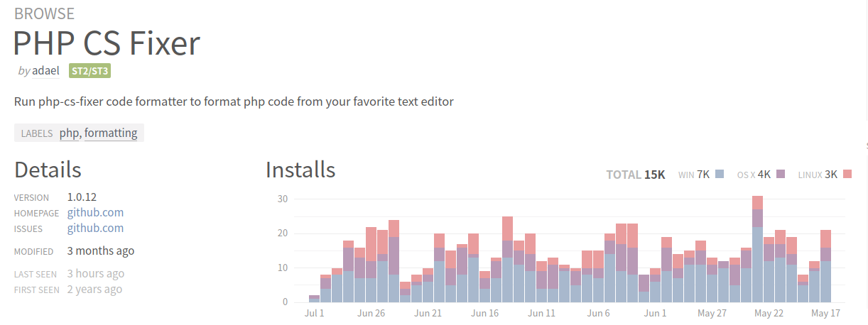This screenshot has width=868, height=325.
Task: Click the Installs heading
Action: (300, 170)
